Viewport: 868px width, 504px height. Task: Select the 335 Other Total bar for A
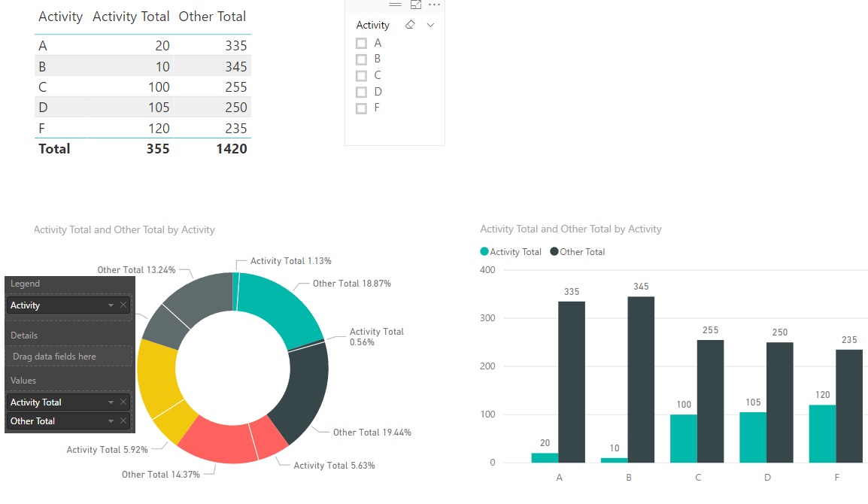[x=572, y=381]
